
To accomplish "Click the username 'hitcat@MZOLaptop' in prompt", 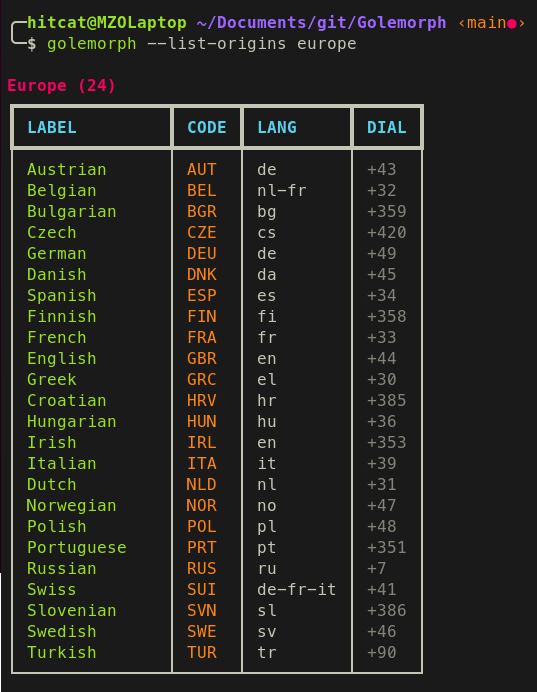I will coord(107,23).
